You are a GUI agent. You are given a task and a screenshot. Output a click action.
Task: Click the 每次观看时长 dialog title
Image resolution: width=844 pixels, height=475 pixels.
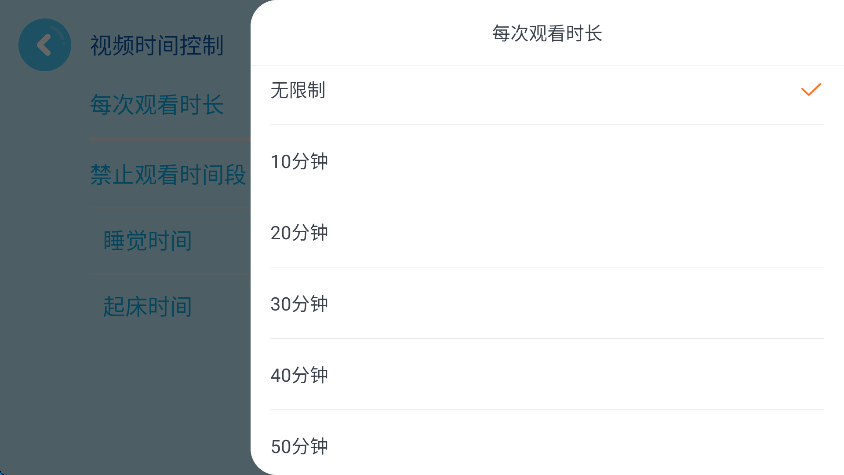(547, 34)
